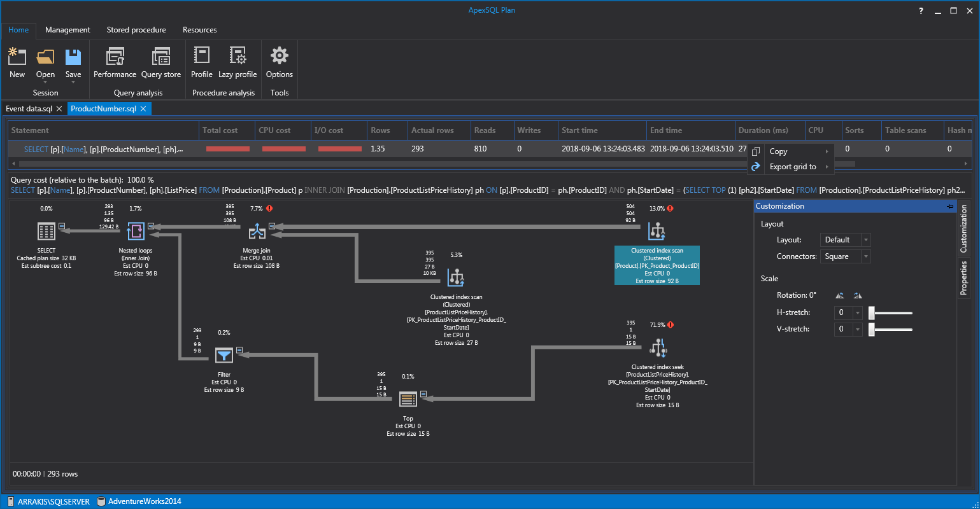Open the H-stretch value dropdown
Screen dimensions: 980x509
click(858, 312)
